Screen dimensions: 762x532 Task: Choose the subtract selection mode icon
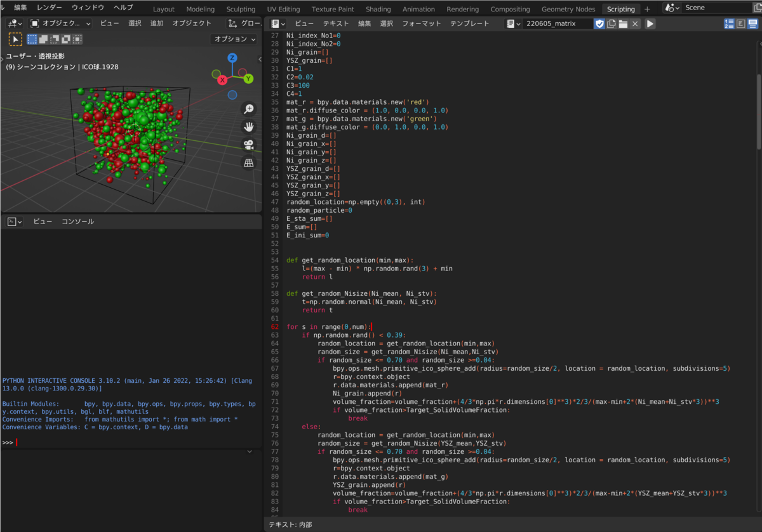point(55,39)
